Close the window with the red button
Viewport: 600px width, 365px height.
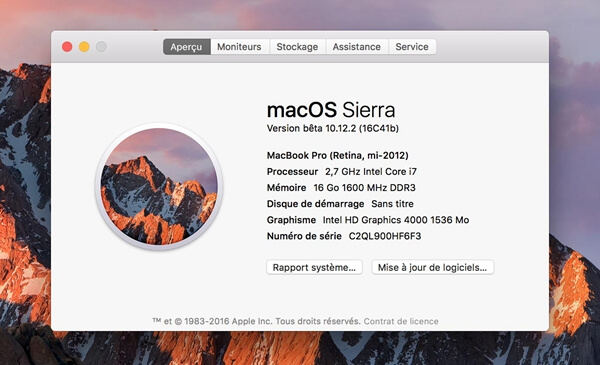67,47
